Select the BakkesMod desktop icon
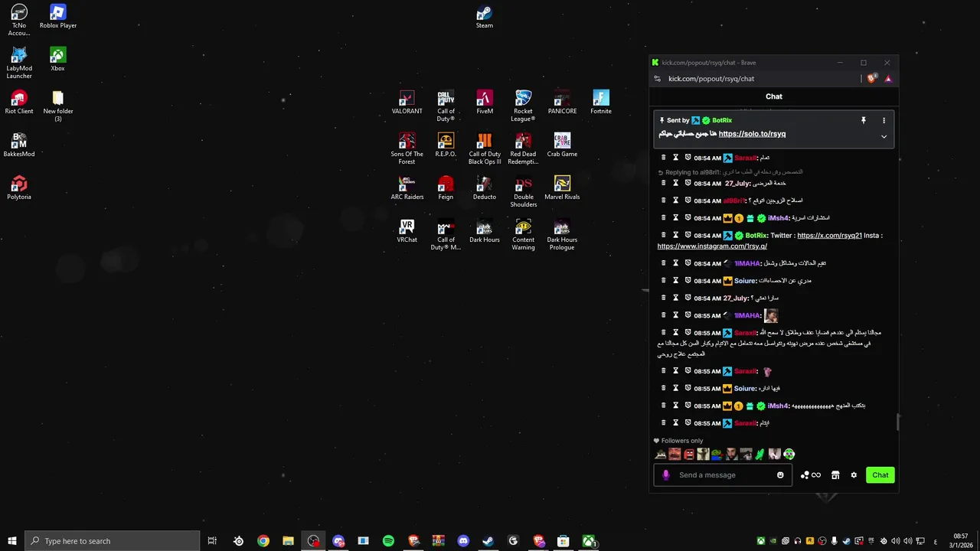980x551 pixels. (x=19, y=145)
